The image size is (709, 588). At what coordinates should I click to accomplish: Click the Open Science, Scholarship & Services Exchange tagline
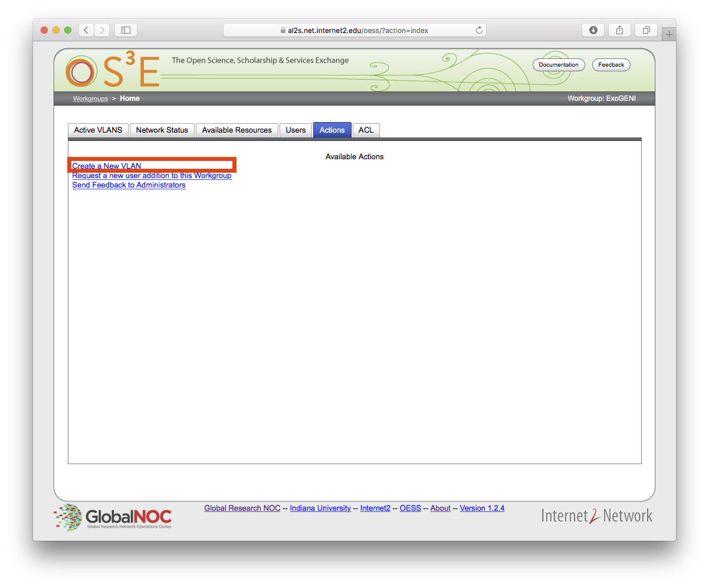[x=260, y=61]
